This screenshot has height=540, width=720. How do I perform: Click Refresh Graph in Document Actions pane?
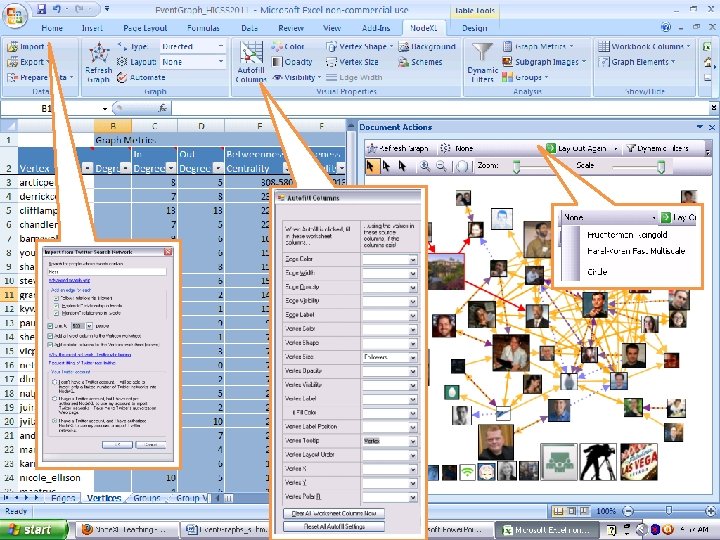pos(398,148)
